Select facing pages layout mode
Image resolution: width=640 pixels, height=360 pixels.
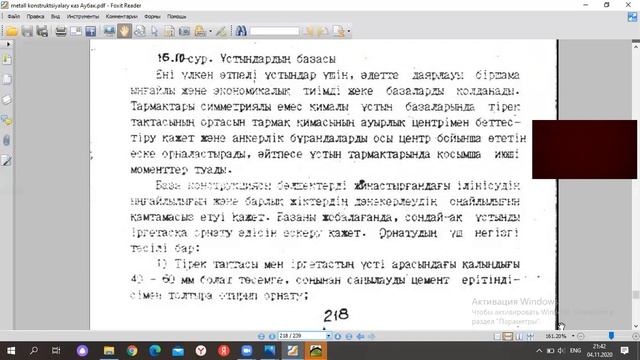coord(519,336)
